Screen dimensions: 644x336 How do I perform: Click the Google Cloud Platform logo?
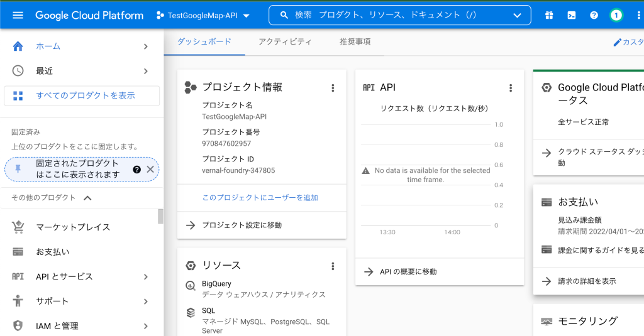(89, 16)
